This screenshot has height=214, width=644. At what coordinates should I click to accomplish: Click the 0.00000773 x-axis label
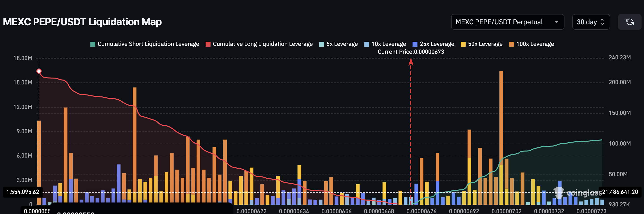(x=591, y=211)
